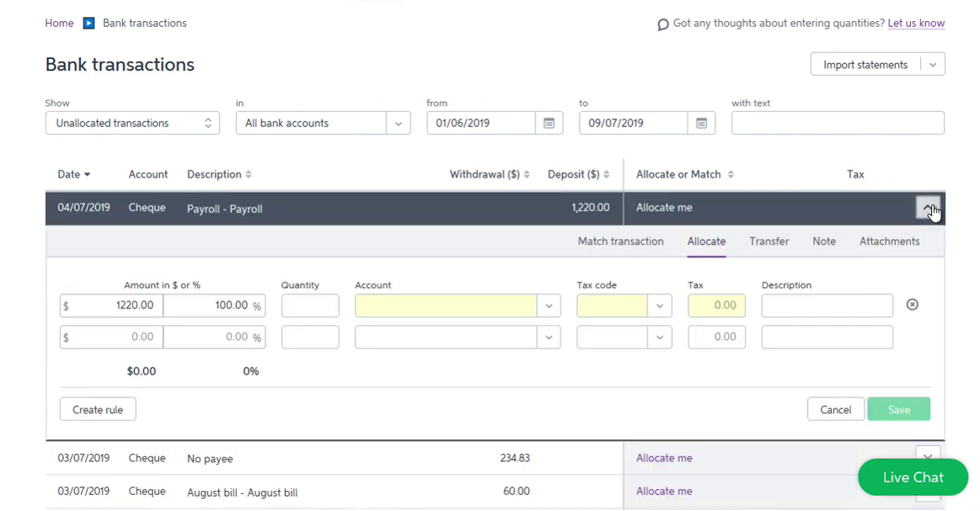Click the Home breadcrumb link
The image size is (980, 511).
tap(59, 23)
